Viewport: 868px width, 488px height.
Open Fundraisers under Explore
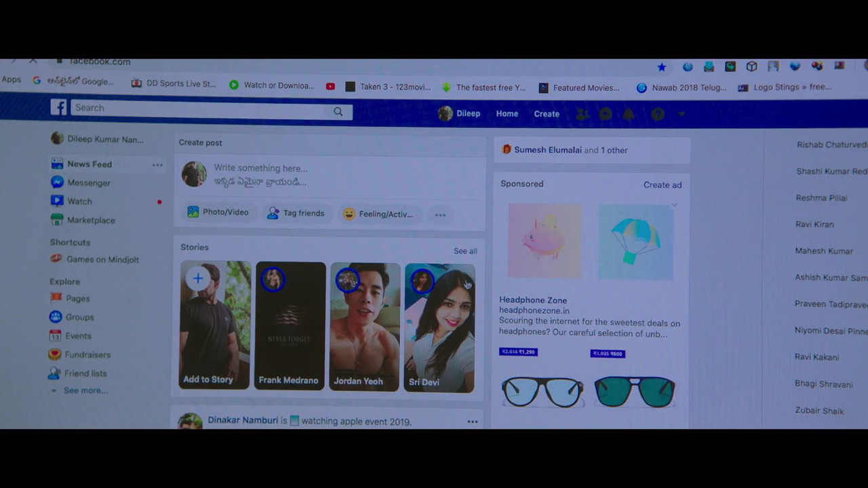point(79,354)
